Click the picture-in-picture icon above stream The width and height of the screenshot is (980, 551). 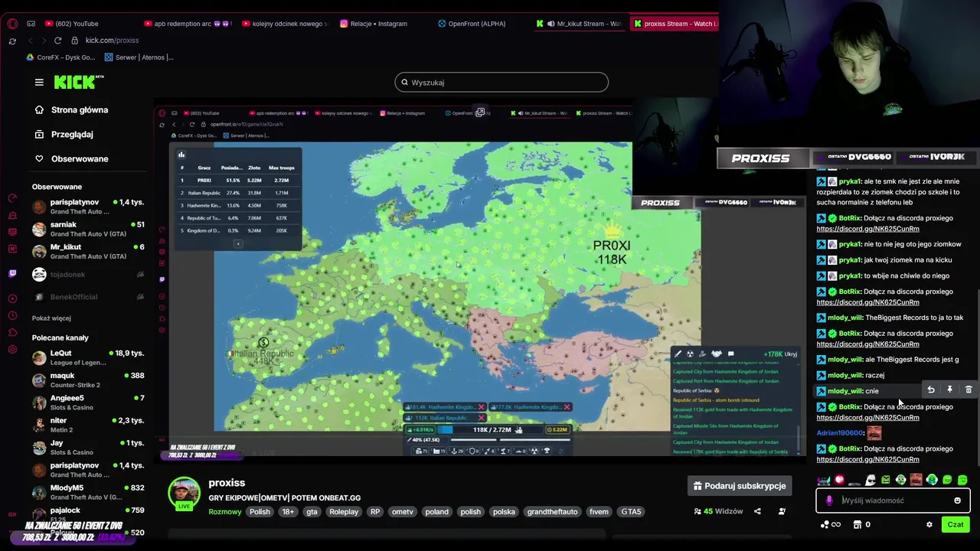480,112
